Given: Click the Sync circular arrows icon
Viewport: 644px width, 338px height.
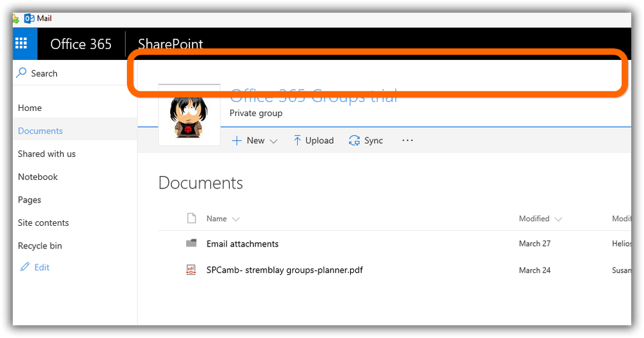Looking at the screenshot, I should coord(354,141).
